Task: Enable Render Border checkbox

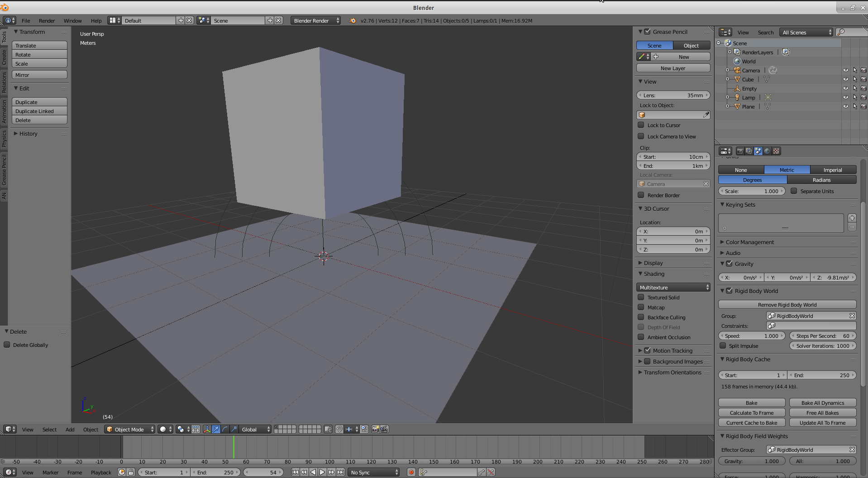Action: point(641,195)
